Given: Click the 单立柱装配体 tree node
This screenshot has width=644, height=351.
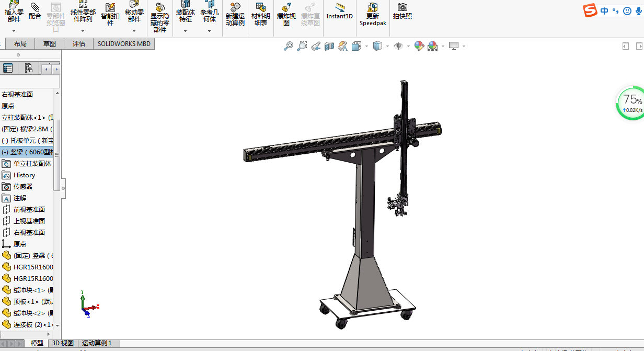Looking at the screenshot, I should point(27,164).
